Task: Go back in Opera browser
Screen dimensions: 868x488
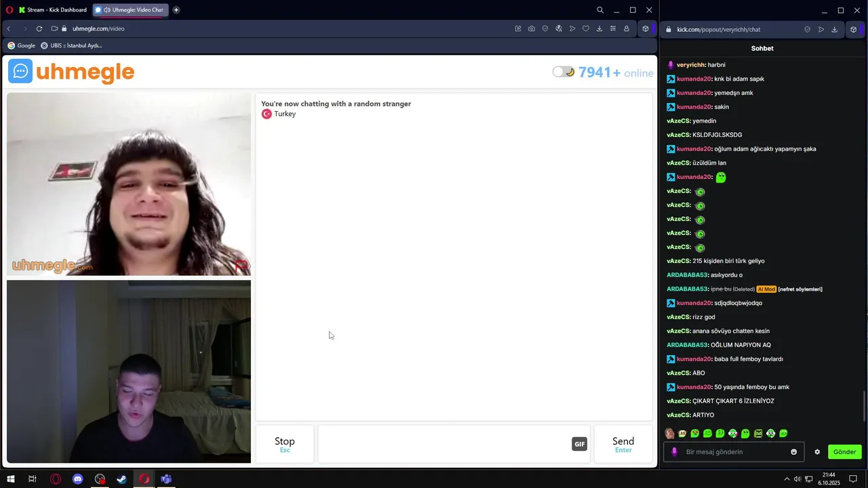Action: [9, 28]
